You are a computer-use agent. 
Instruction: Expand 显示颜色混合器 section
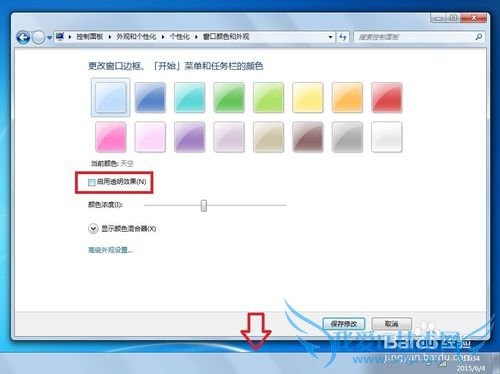pos(93,229)
